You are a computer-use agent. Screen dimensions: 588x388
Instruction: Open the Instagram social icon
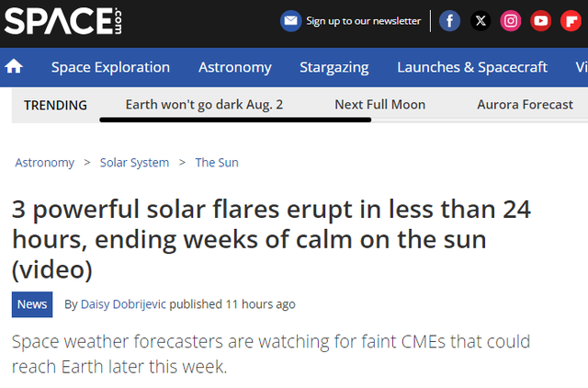pos(511,20)
